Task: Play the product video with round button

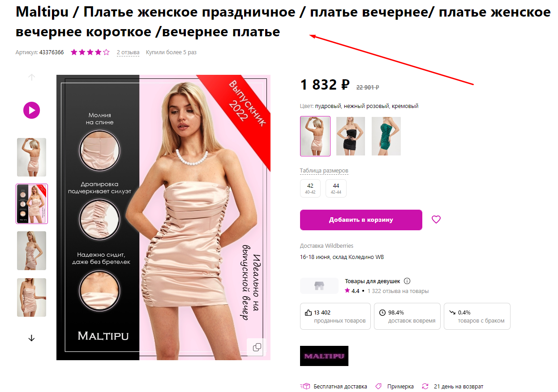Action: coord(32,110)
